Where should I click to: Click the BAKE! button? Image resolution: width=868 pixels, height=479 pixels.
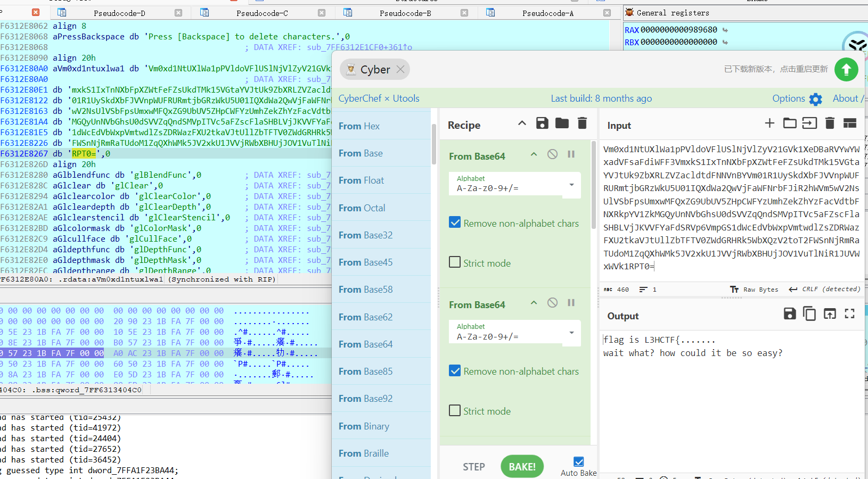(x=522, y=467)
